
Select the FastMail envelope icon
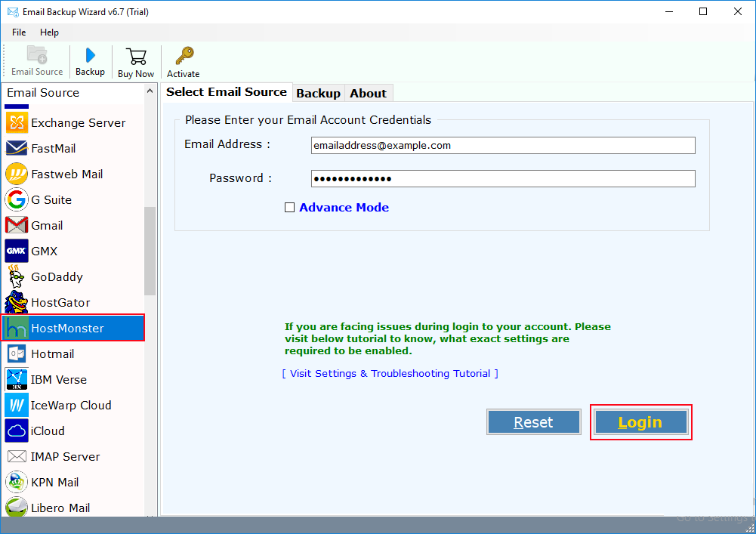[x=17, y=148]
